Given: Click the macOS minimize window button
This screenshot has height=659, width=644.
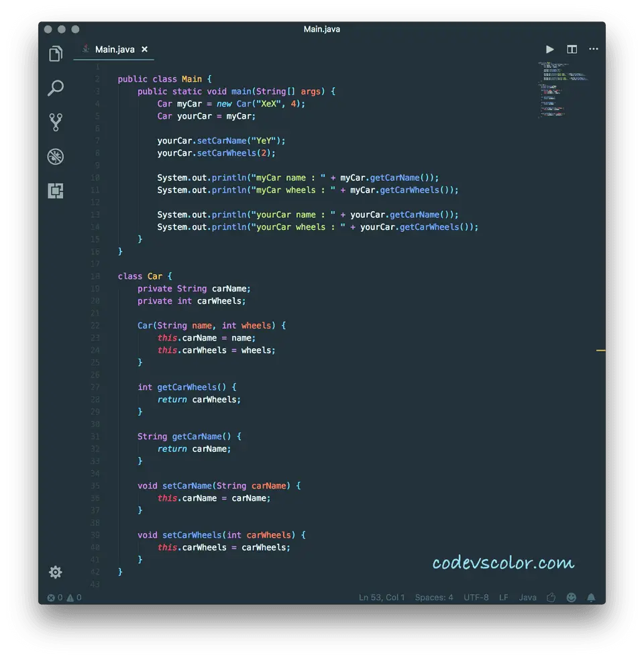Looking at the screenshot, I should coord(62,29).
